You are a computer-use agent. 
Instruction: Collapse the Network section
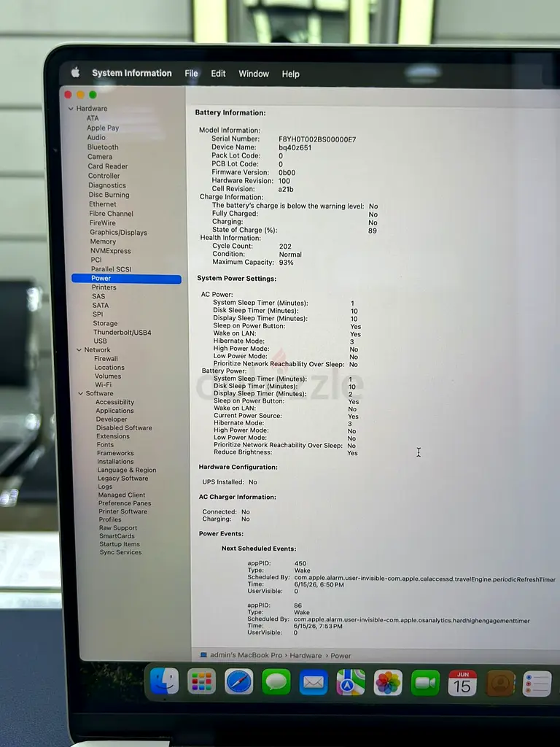pos(79,349)
